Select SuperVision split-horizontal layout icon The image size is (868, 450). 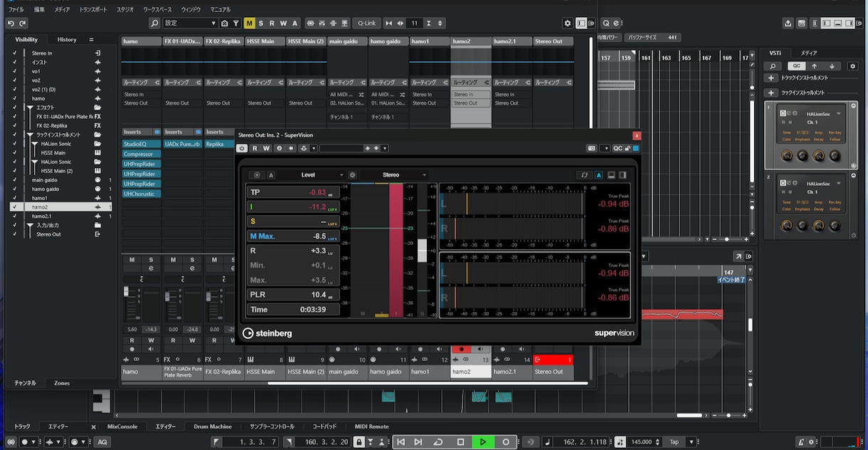(x=611, y=174)
